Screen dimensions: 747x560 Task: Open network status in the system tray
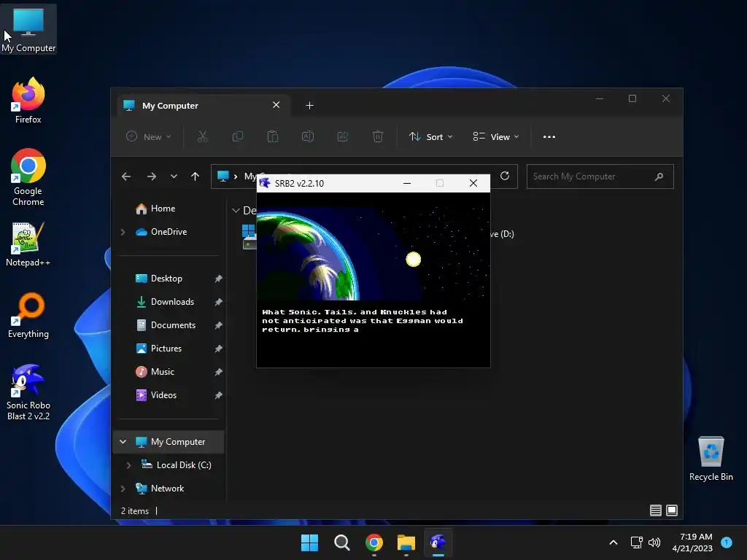coord(636,542)
